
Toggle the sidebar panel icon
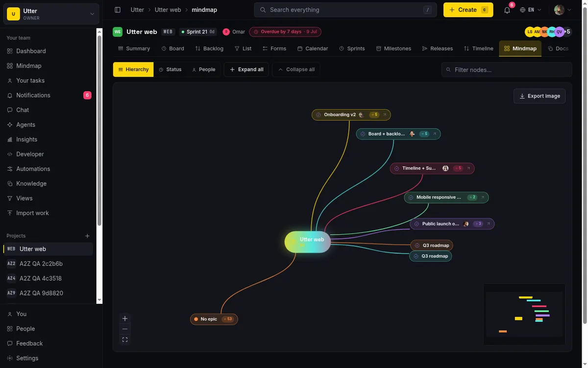(x=118, y=10)
